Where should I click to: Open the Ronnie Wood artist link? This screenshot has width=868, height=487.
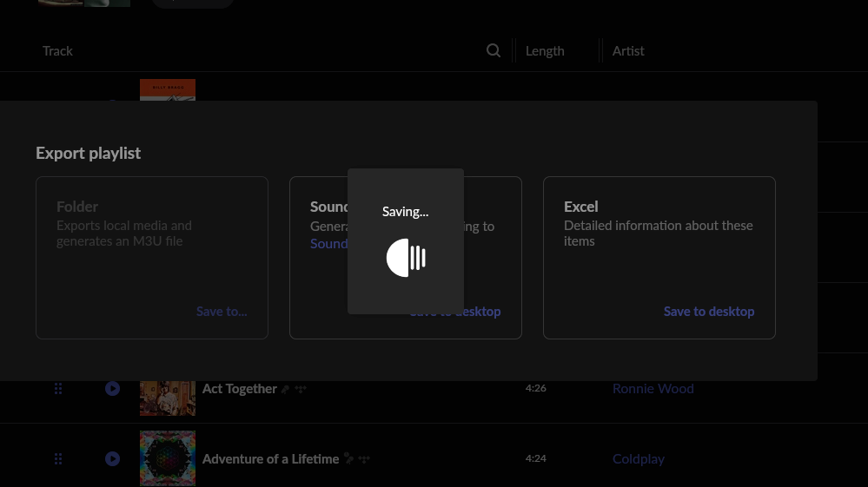tap(653, 389)
